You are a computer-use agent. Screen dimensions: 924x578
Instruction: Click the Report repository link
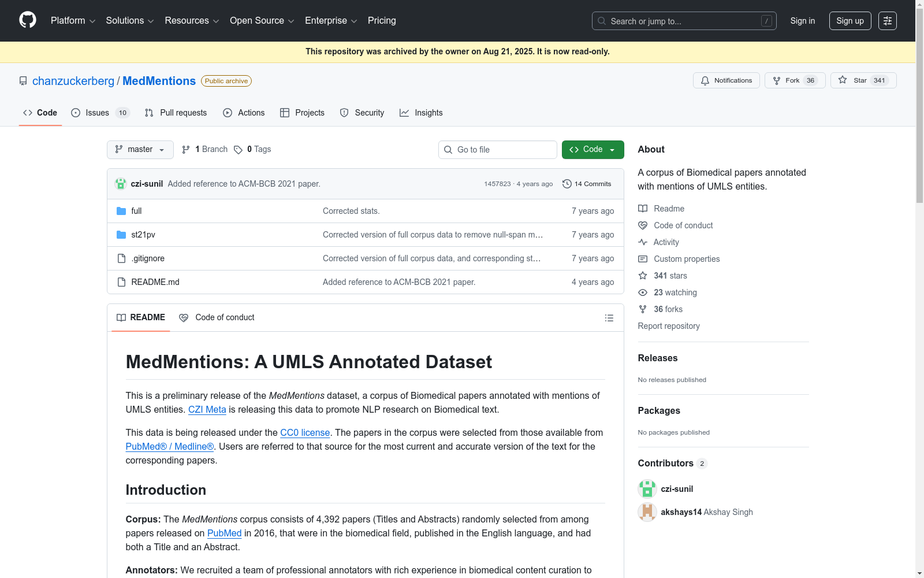tap(669, 326)
